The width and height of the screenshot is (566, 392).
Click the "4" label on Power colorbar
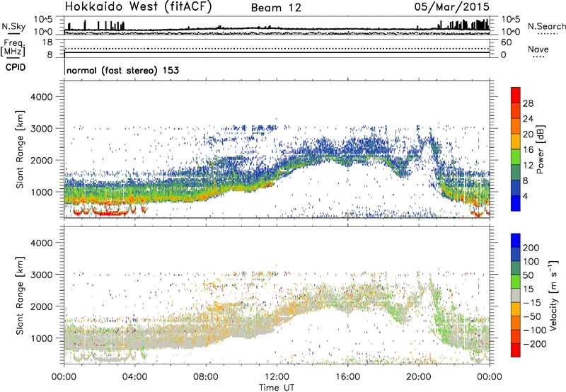point(526,196)
